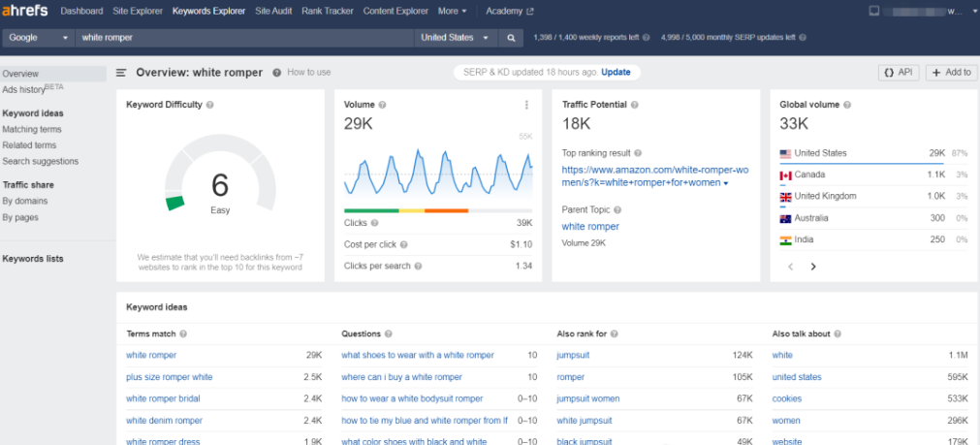Click weekly reports left info icon

tap(647, 38)
